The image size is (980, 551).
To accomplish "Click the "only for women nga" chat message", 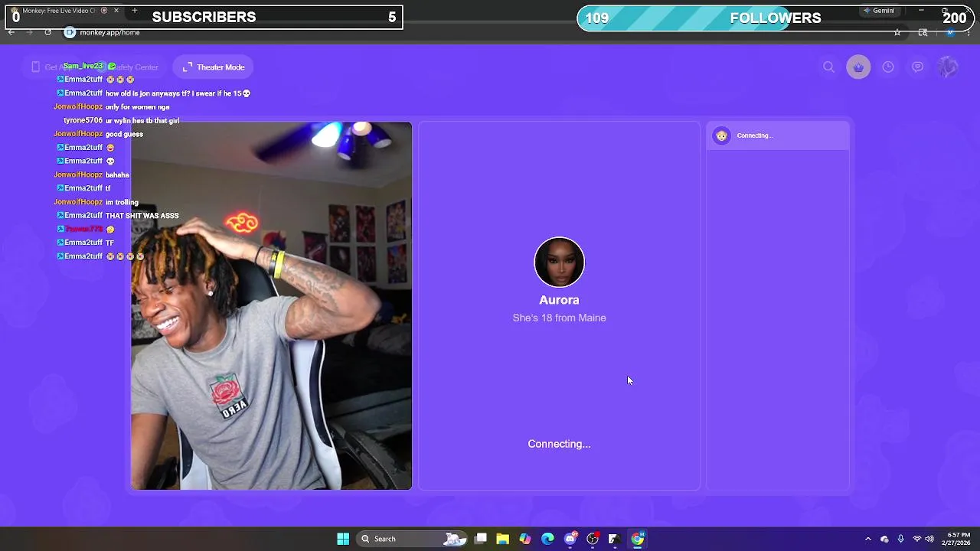I will [x=137, y=107].
